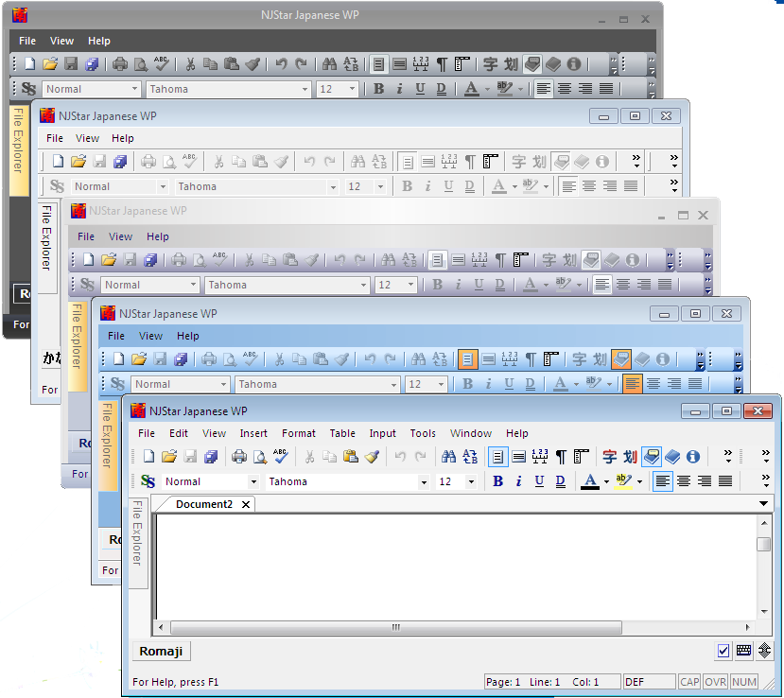
Task: Open Normal style dropdown in Document2 window
Action: 253,482
